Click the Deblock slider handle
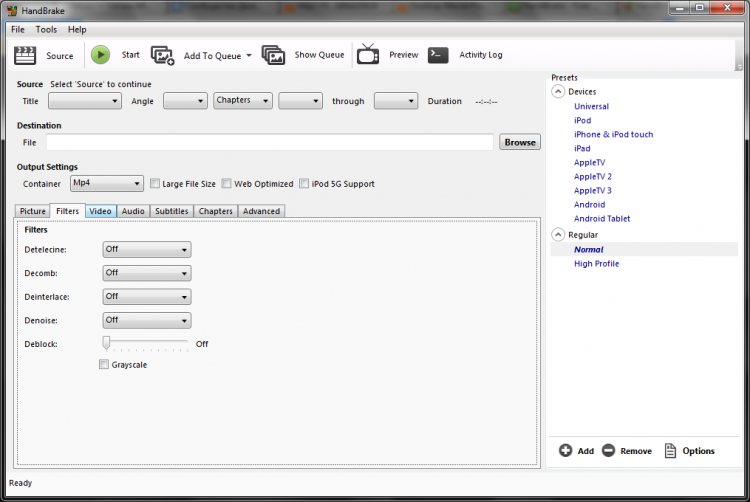This screenshot has height=502, width=750. (x=106, y=343)
